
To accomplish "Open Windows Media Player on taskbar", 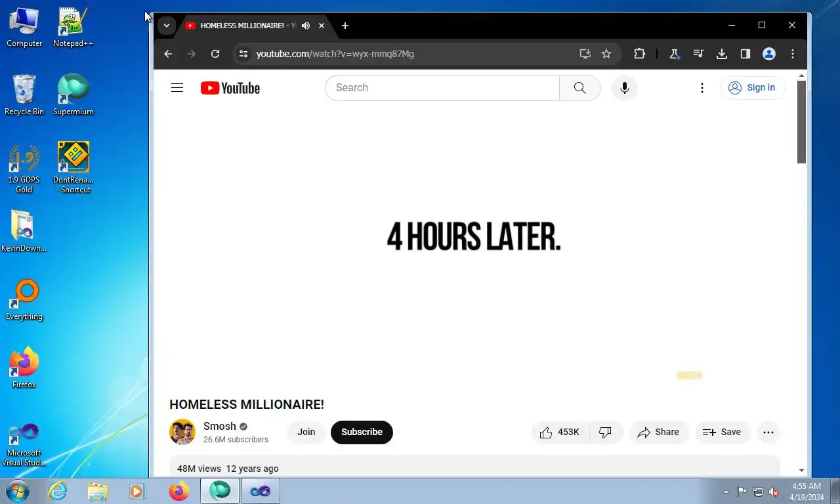I will pyautogui.click(x=138, y=491).
